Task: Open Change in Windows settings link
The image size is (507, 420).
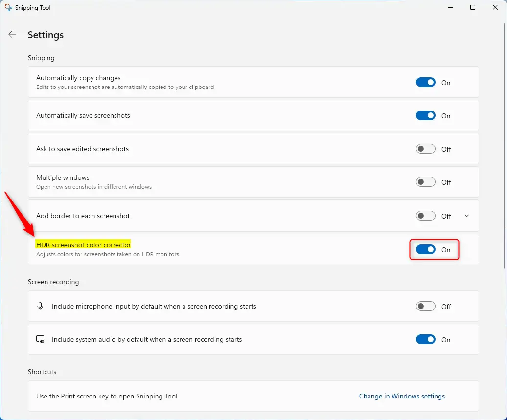Action: pyautogui.click(x=402, y=396)
